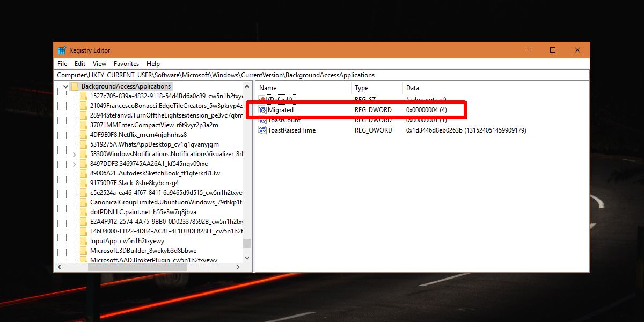Image resolution: width=644 pixels, height=322 pixels.
Task: Click the folder icon for 5319275A.WhatsAppDesktop key
Action: pyautogui.click(x=83, y=144)
